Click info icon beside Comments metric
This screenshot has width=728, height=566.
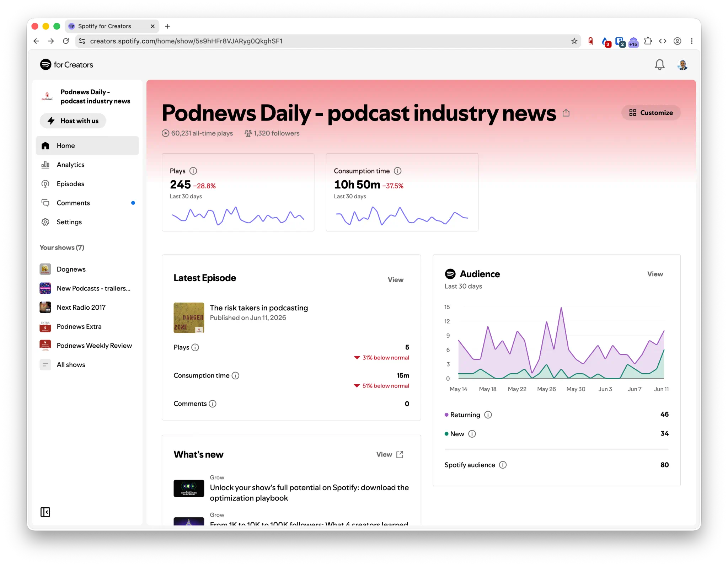(212, 404)
